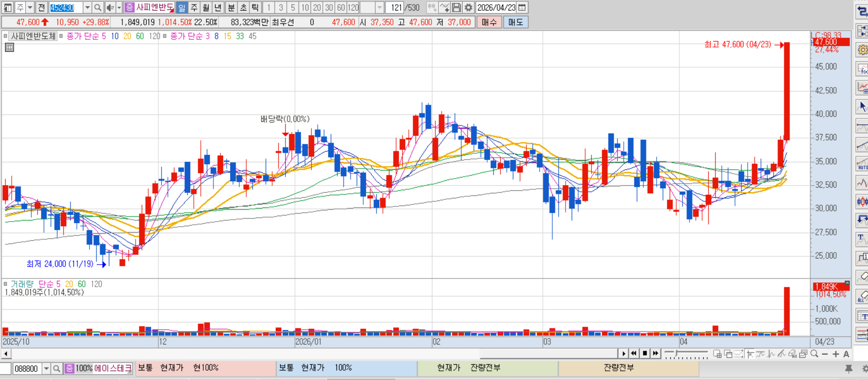
Task: Select the 60 interval button
Action: [341, 8]
